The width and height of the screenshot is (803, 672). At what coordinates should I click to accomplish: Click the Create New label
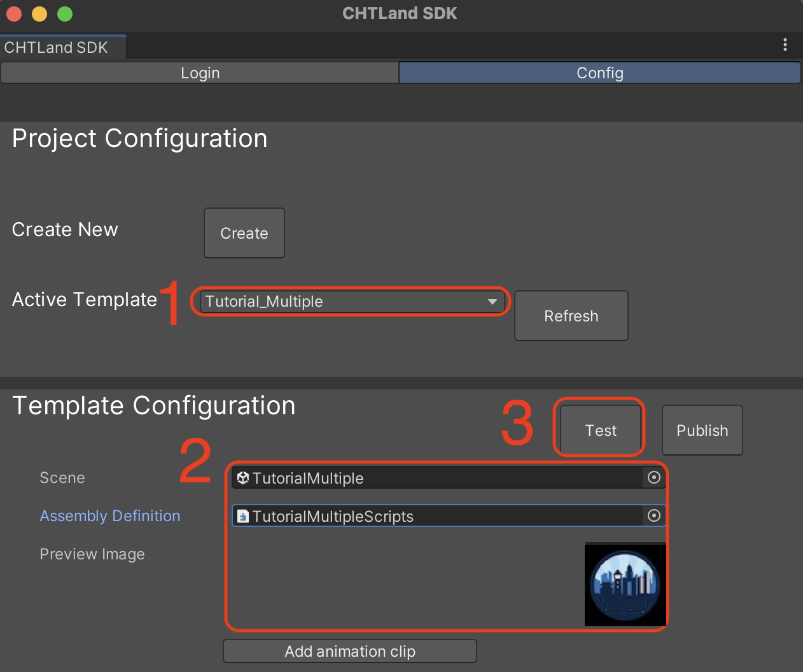pos(65,229)
